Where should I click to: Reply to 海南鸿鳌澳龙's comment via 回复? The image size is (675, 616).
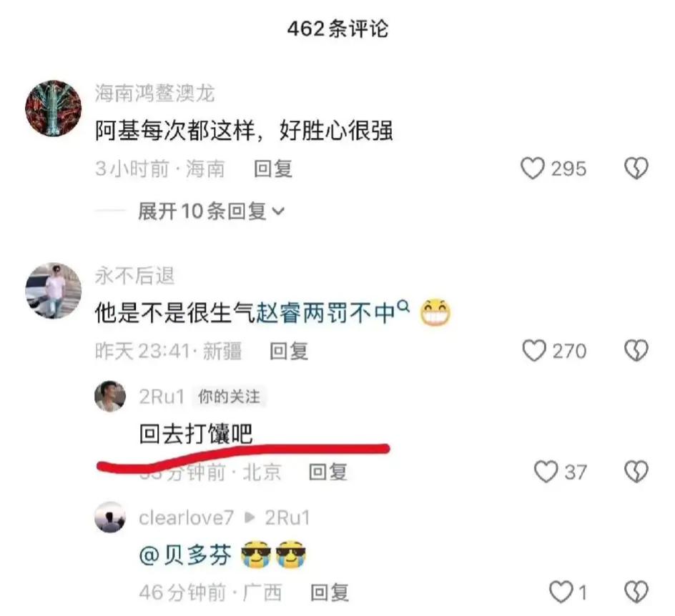273,169
